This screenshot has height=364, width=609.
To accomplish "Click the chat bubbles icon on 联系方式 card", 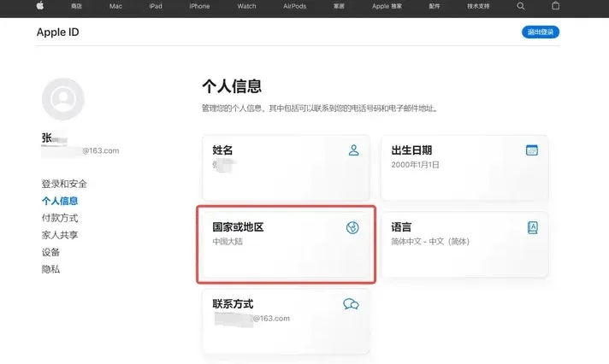I will coord(351,304).
